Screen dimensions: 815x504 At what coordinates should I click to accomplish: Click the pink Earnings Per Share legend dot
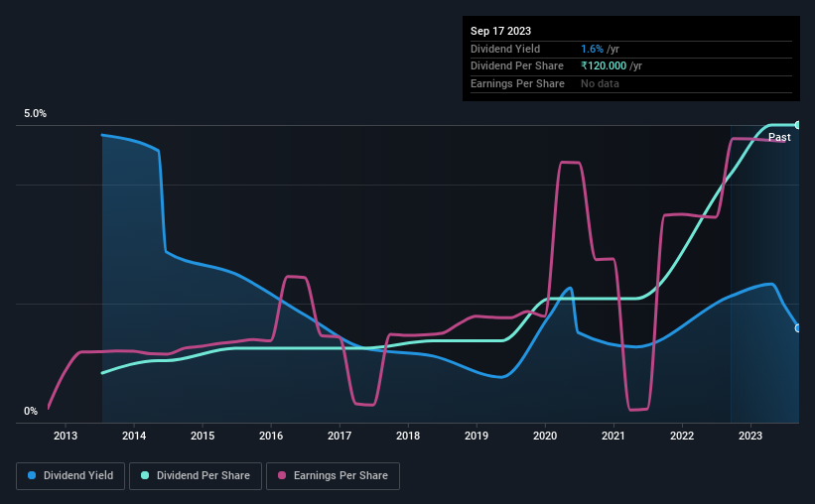pyautogui.click(x=282, y=475)
